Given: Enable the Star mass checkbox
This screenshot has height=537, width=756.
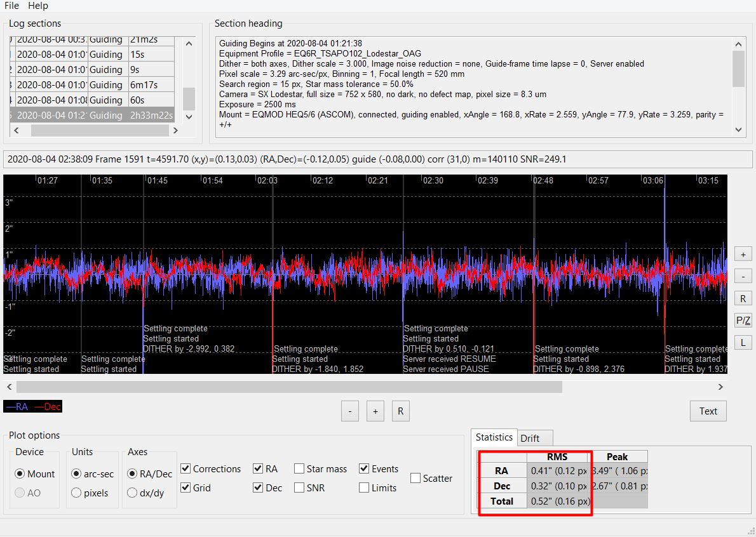Looking at the screenshot, I should [x=300, y=469].
